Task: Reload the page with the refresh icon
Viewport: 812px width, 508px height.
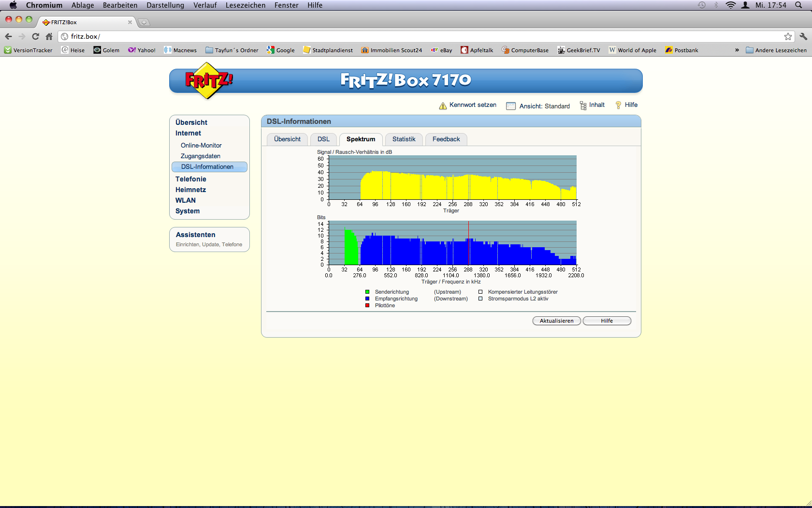Action: (35, 36)
